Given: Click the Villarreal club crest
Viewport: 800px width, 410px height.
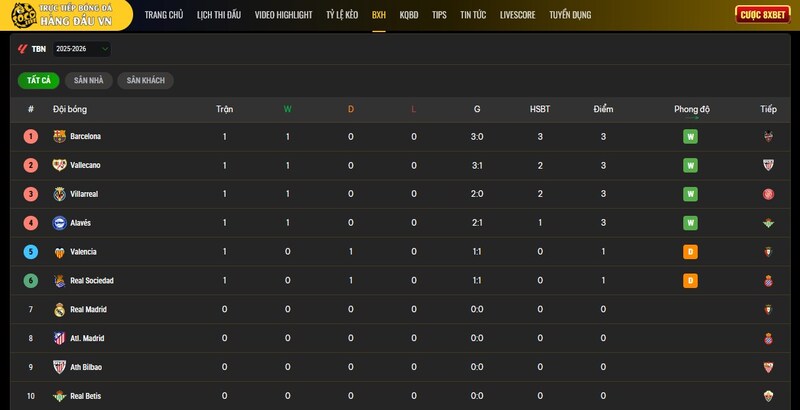Looking at the screenshot, I should pyautogui.click(x=60, y=194).
